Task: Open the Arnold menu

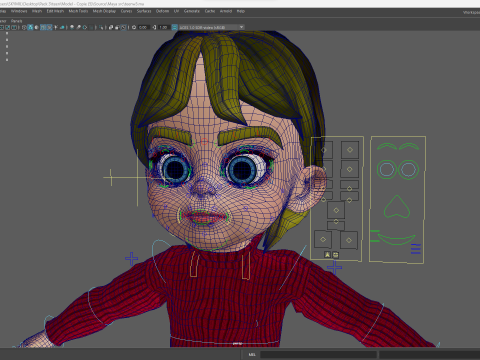Action: [226, 11]
